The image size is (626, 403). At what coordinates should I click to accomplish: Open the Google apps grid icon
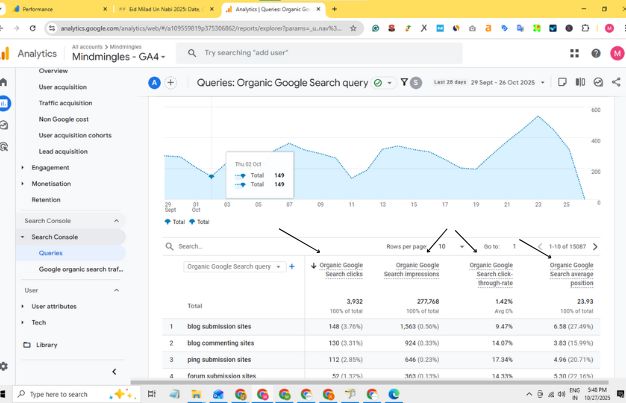point(574,53)
